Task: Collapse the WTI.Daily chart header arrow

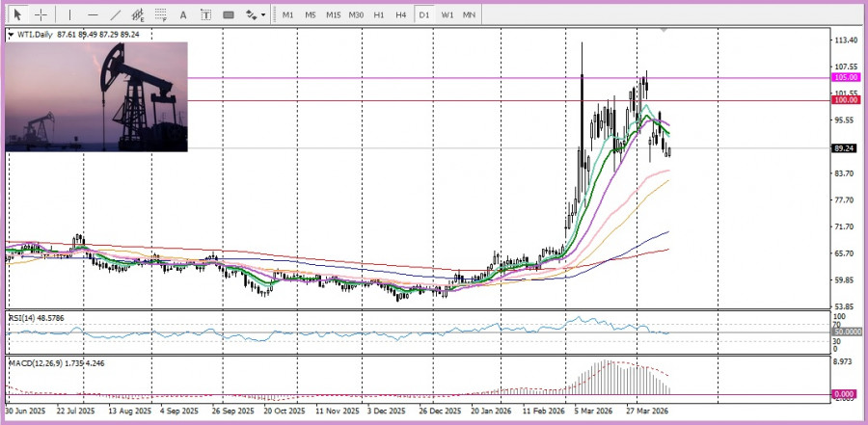Action: point(10,36)
